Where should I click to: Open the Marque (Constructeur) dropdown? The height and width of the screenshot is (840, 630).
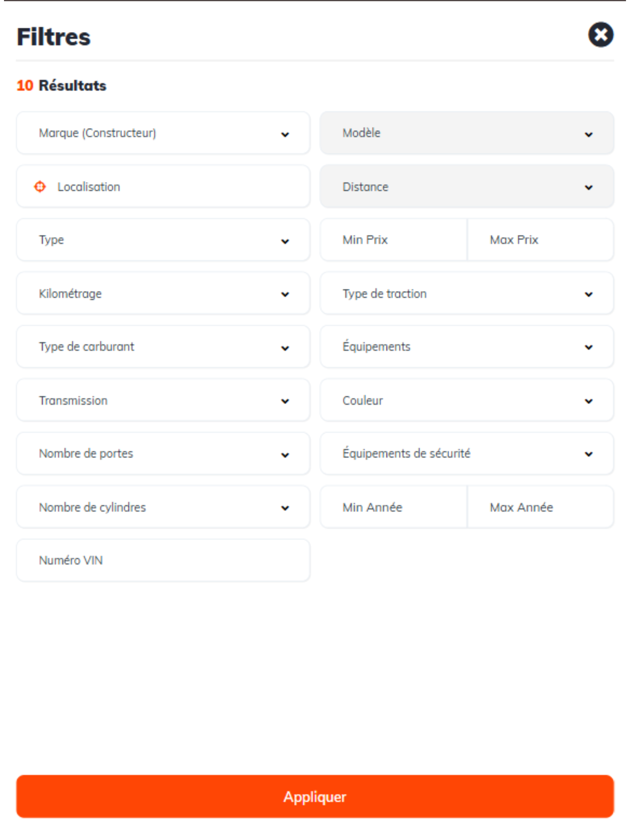[163, 133]
